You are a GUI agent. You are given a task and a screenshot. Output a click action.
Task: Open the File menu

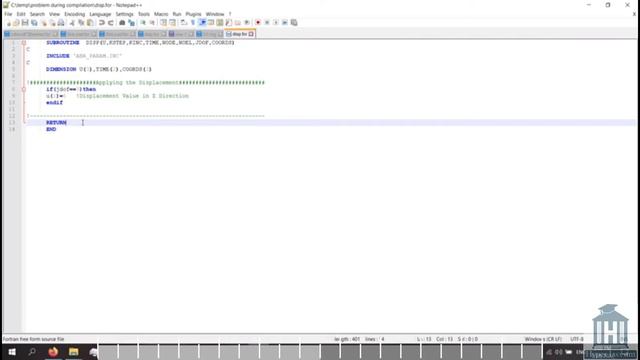pyautogui.click(x=8, y=14)
